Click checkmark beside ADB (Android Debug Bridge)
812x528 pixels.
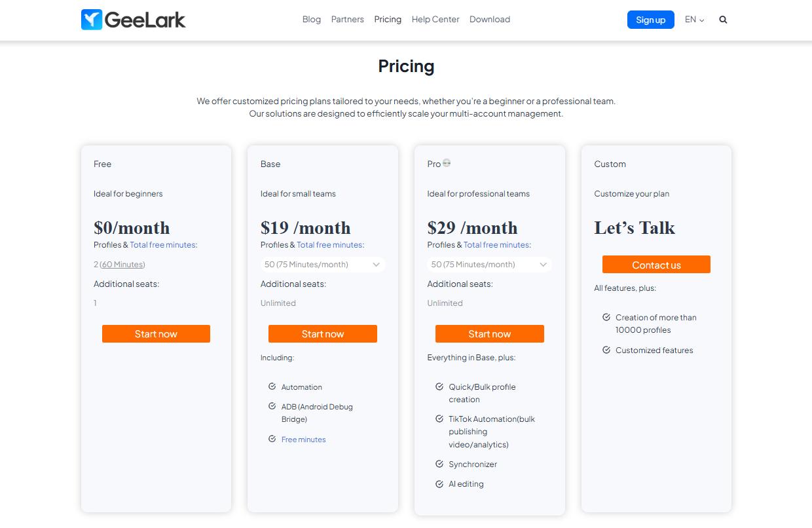[272, 406]
